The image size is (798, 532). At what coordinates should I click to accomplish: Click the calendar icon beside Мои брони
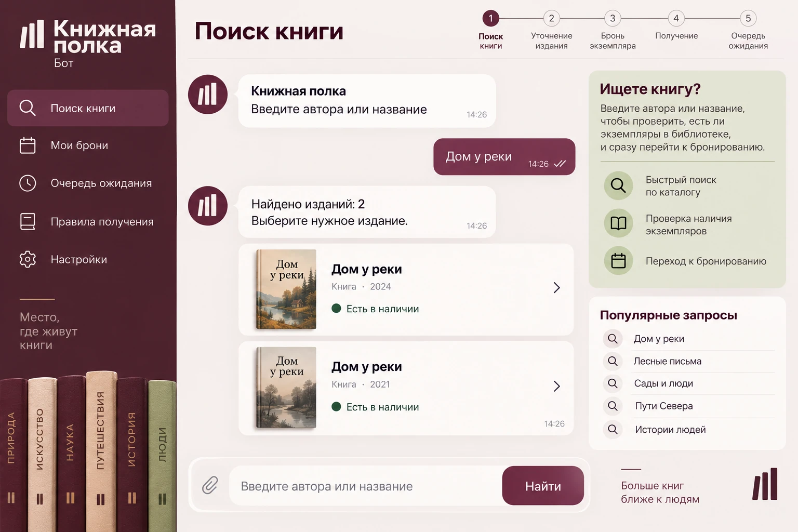pos(28,145)
